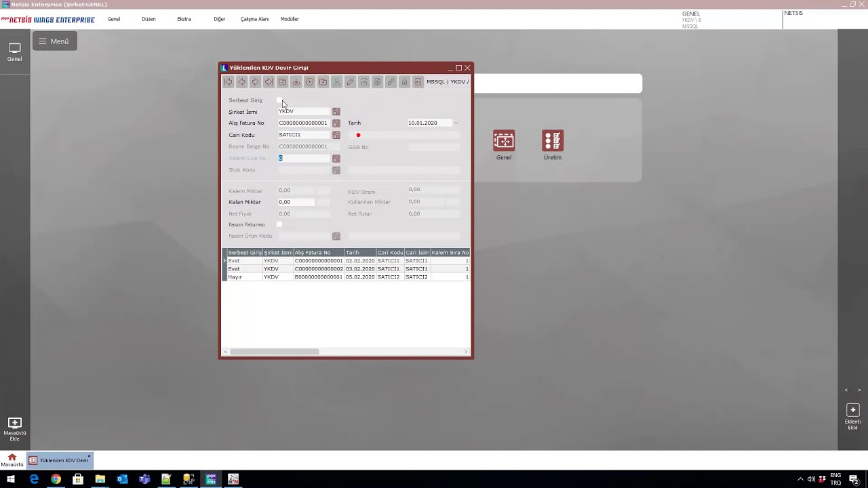Click the Şirket İsmi input field
This screenshot has width=868, height=488.
point(304,111)
